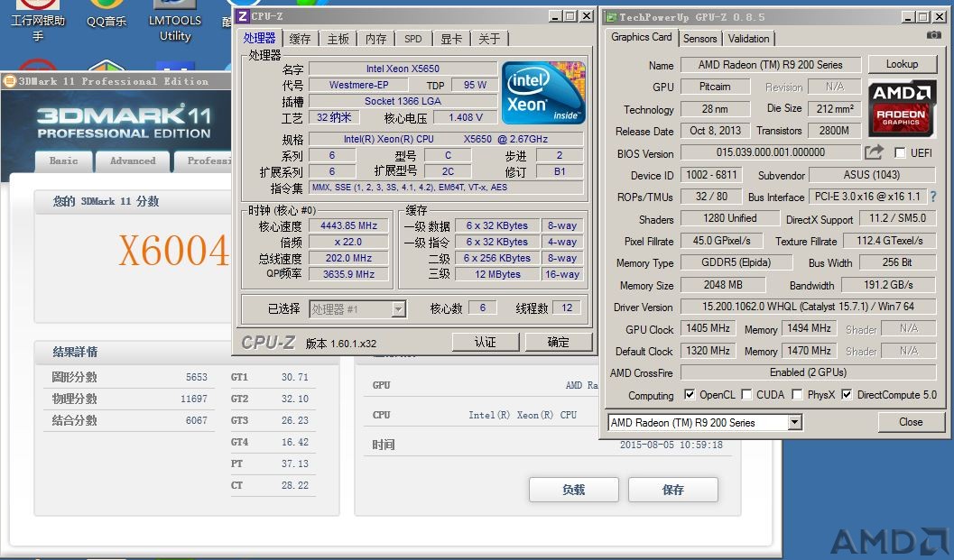The image size is (954, 560).
Task: Click the Subvendor value ASUS (1043)
Action: click(871, 175)
